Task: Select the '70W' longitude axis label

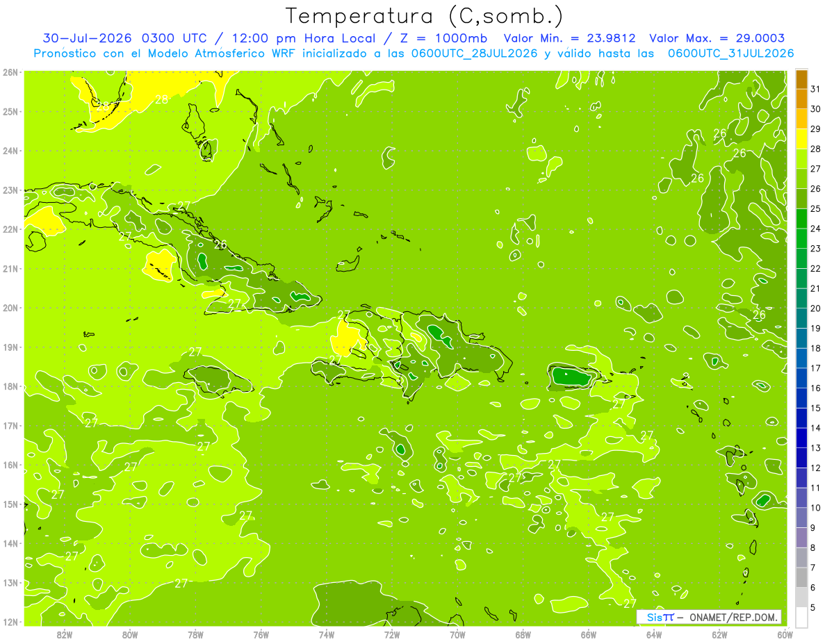Action: click(x=457, y=634)
